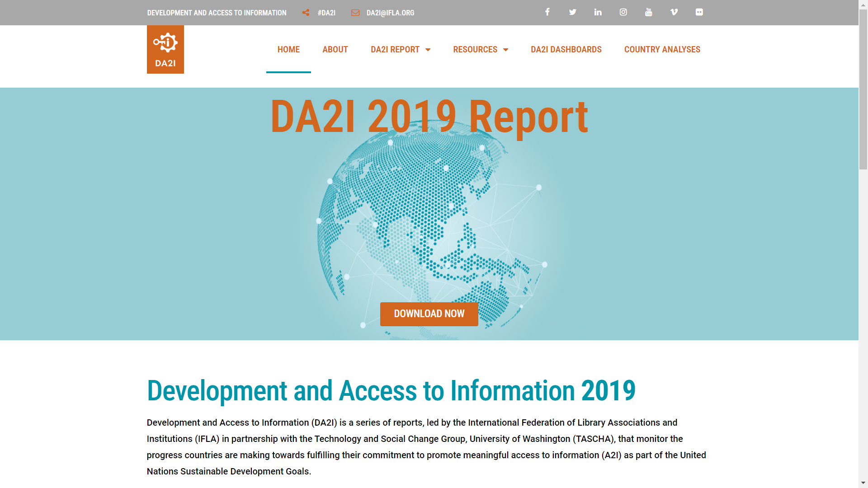Open the LinkedIn social icon
The image size is (868, 488).
coord(598,12)
